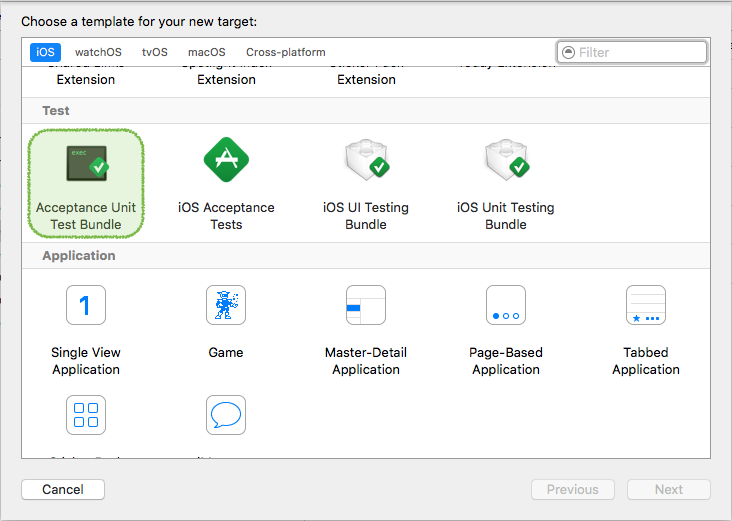Screen dimensions: 732x521
Task: Click the 'iOS Acceptance Tests' label
Action: point(226,216)
